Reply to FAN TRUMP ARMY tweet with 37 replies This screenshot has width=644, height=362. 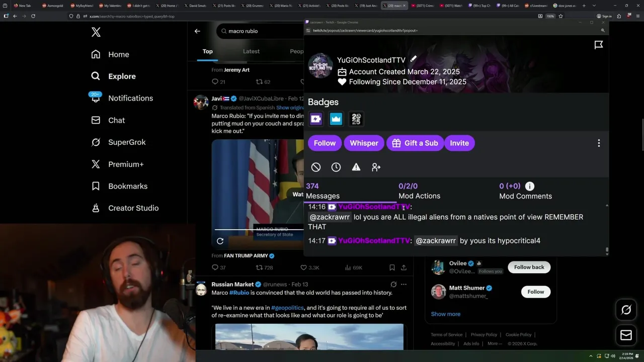click(x=218, y=267)
